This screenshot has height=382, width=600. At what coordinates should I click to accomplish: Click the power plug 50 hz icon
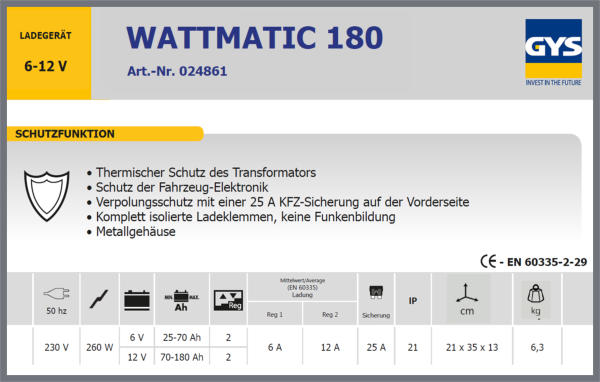coord(57,294)
